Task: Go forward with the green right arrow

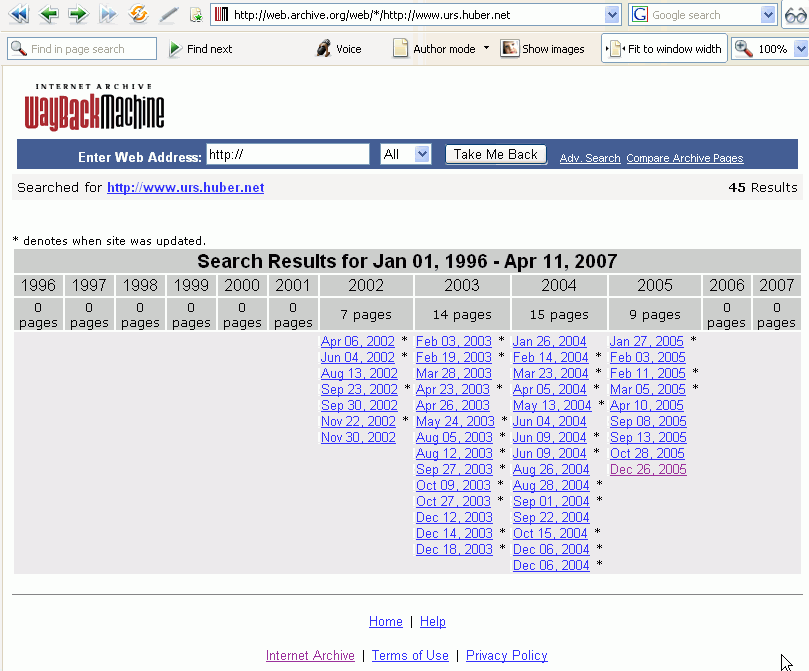Action: tap(78, 14)
